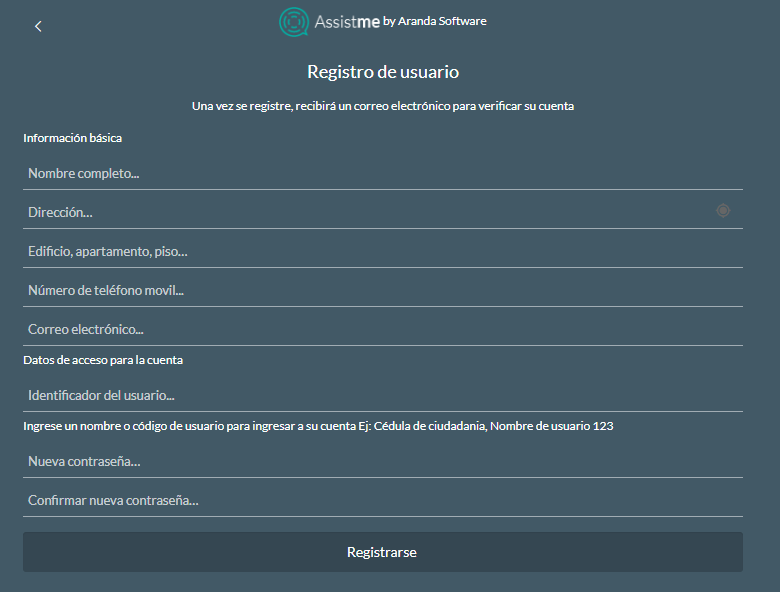Click the Identificador del usuario field
The width and height of the screenshot is (780, 592).
coord(383,395)
